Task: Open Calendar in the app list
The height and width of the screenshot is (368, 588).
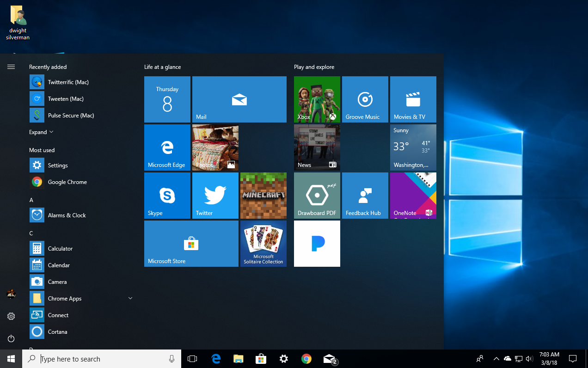Action: [x=81, y=265]
